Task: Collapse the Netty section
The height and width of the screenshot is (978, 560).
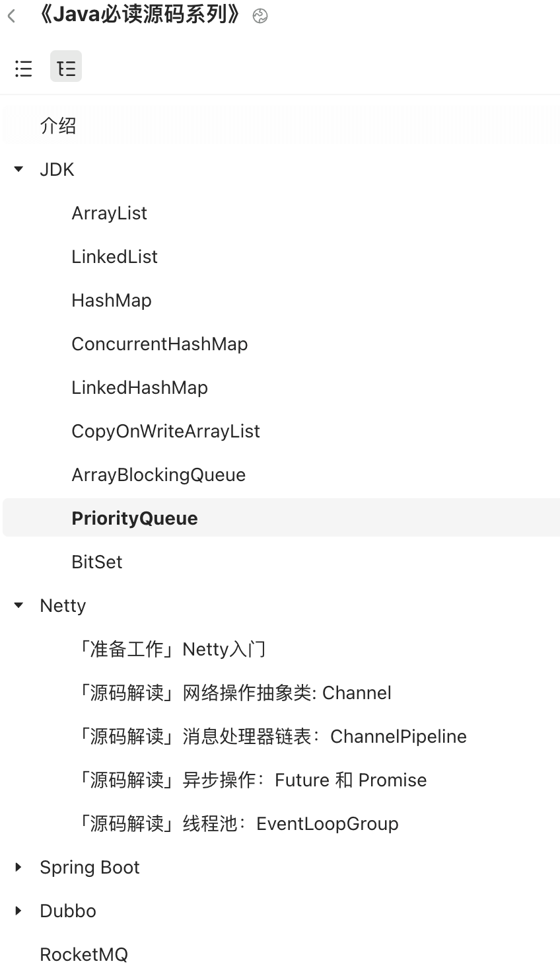Action: (18, 605)
